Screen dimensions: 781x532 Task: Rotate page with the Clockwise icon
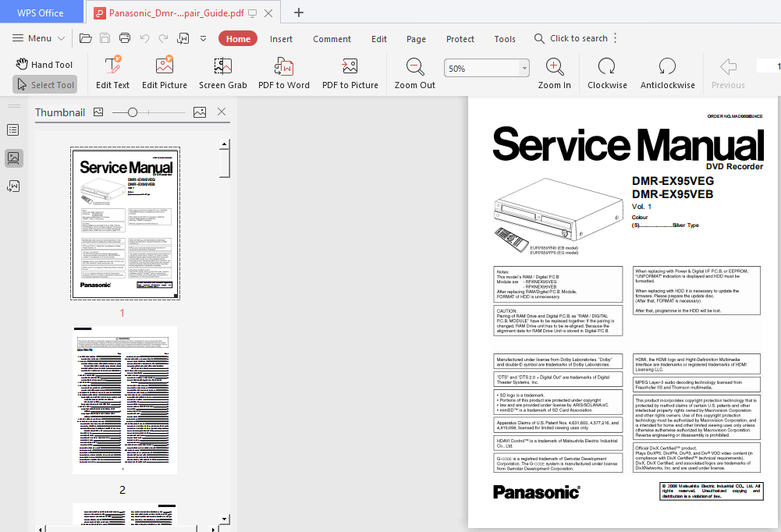click(607, 66)
